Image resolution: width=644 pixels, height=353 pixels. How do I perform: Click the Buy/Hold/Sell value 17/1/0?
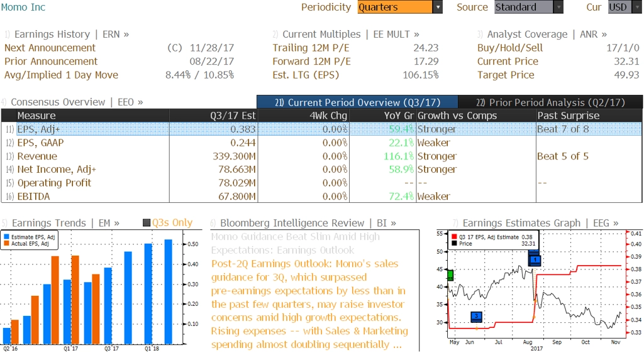point(623,48)
